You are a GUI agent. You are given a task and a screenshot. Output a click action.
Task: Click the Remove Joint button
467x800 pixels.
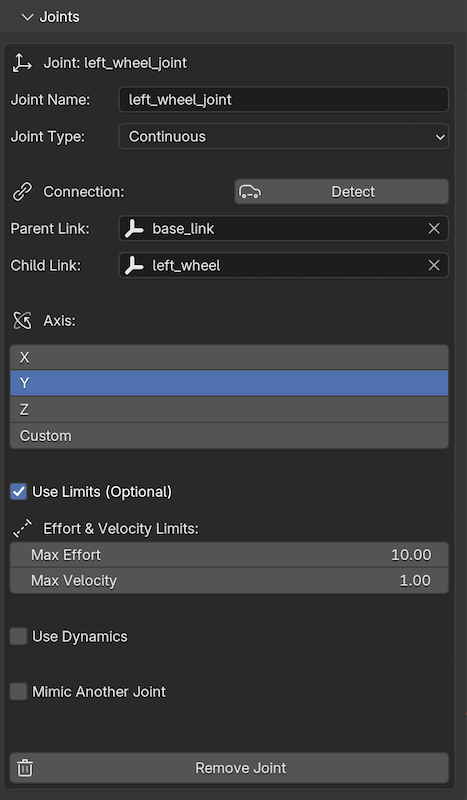point(229,768)
